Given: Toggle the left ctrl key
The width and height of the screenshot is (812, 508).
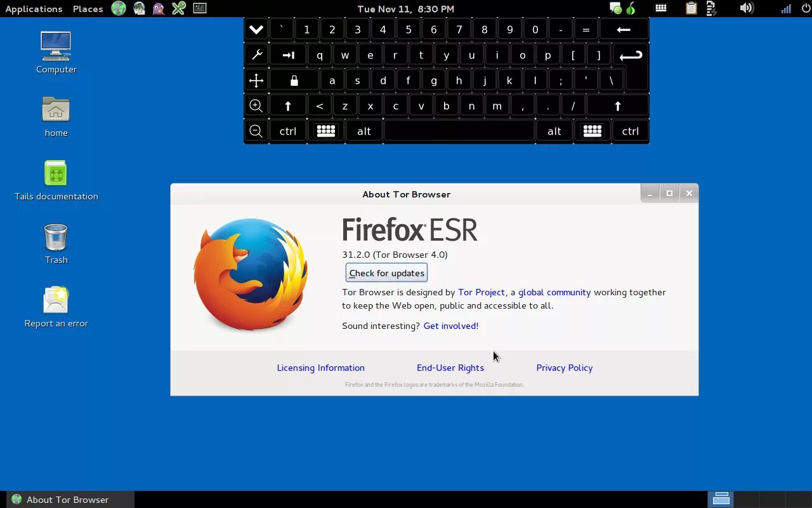Looking at the screenshot, I should pyautogui.click(x=288, y=131).
